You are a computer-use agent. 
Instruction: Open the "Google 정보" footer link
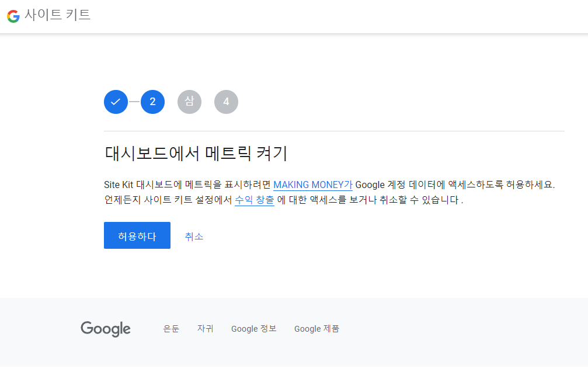click(253, 328)
